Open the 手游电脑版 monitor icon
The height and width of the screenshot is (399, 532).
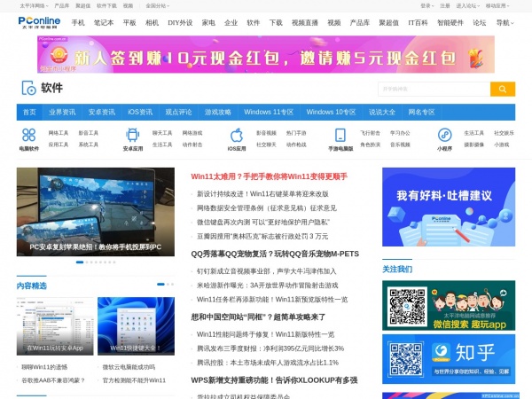340,137
